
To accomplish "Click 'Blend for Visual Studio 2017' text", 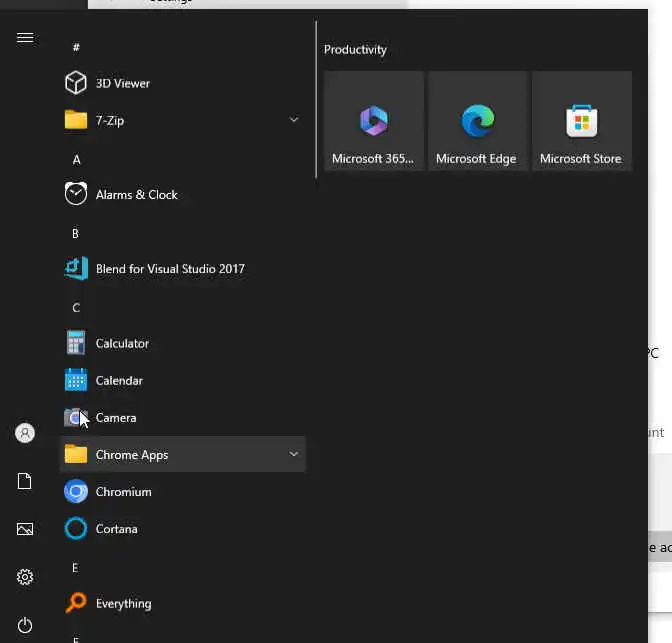I will pos(170,269).
